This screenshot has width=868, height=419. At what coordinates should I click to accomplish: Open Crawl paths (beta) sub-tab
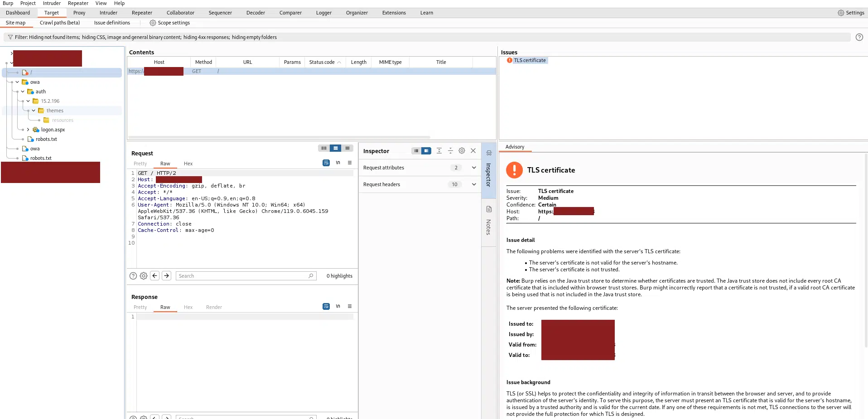[60, 23]
